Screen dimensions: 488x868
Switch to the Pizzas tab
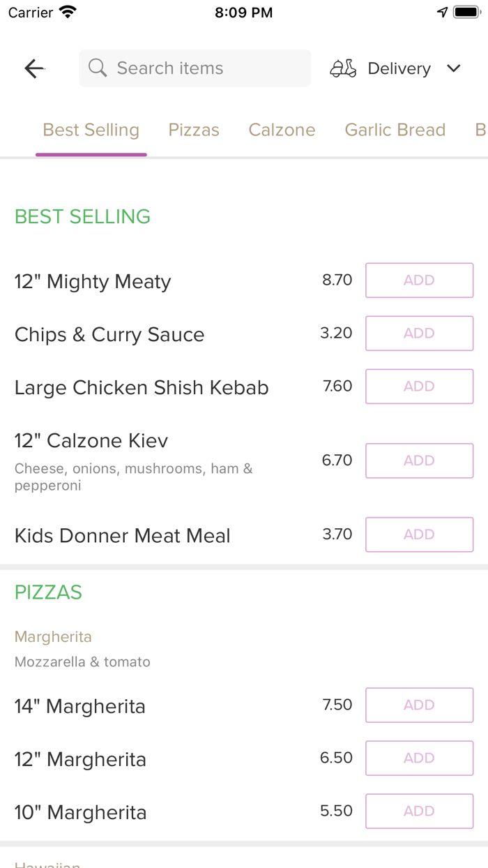click(193, 130)
